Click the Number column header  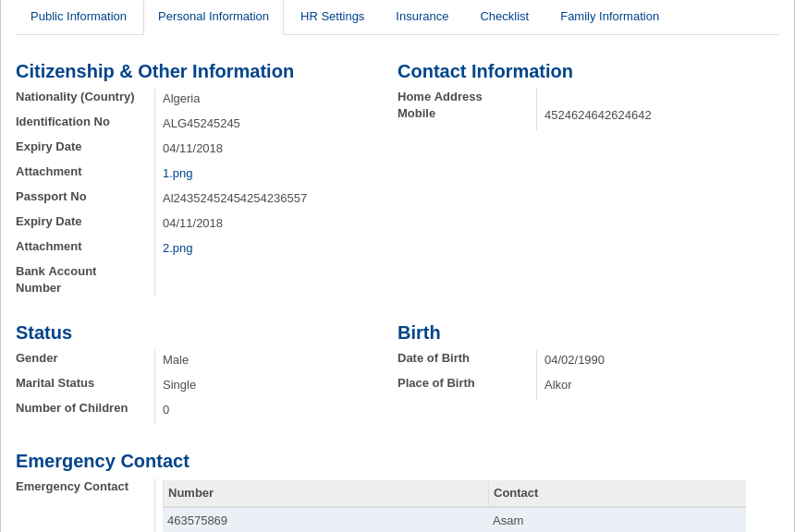tap(190, 493)
